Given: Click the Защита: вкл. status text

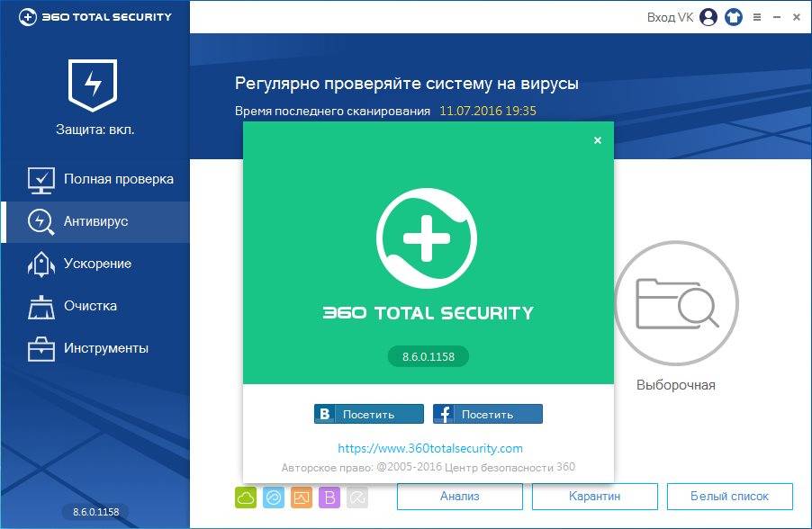Looking at the screenshot, I should [x=95, y=130].
